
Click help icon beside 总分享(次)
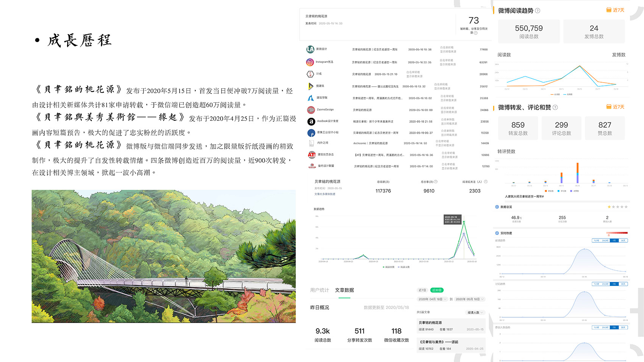(x=436, y=182)
